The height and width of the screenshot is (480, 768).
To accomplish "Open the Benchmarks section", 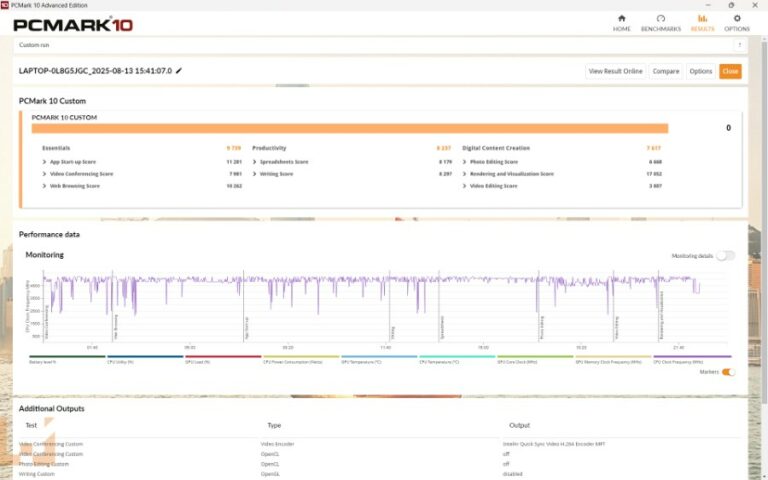I will click(660, 22).
